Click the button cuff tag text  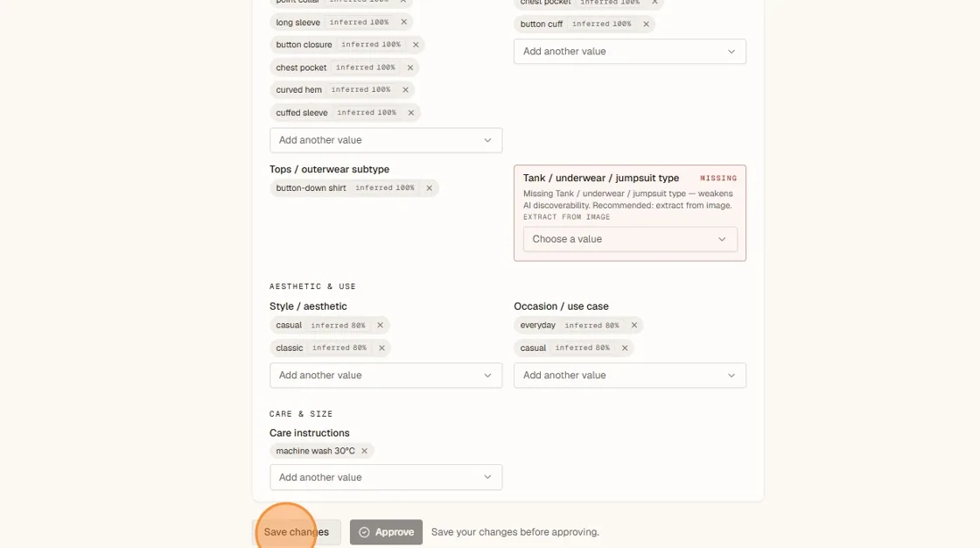[542, 24]
